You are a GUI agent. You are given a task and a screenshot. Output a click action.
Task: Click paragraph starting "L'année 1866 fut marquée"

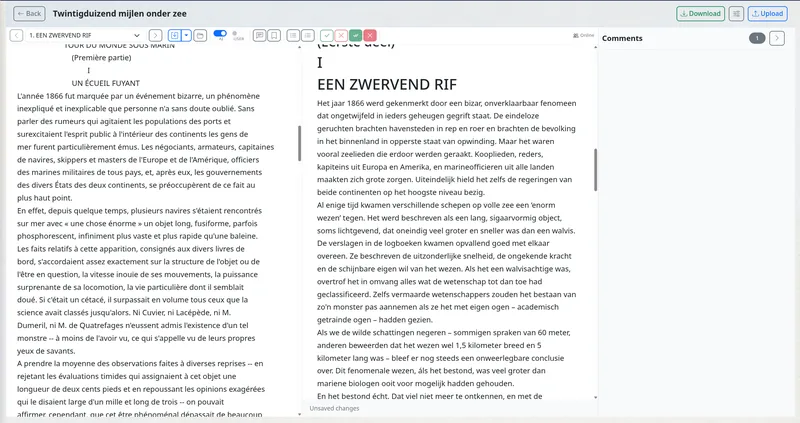click(x=145, y=147)
